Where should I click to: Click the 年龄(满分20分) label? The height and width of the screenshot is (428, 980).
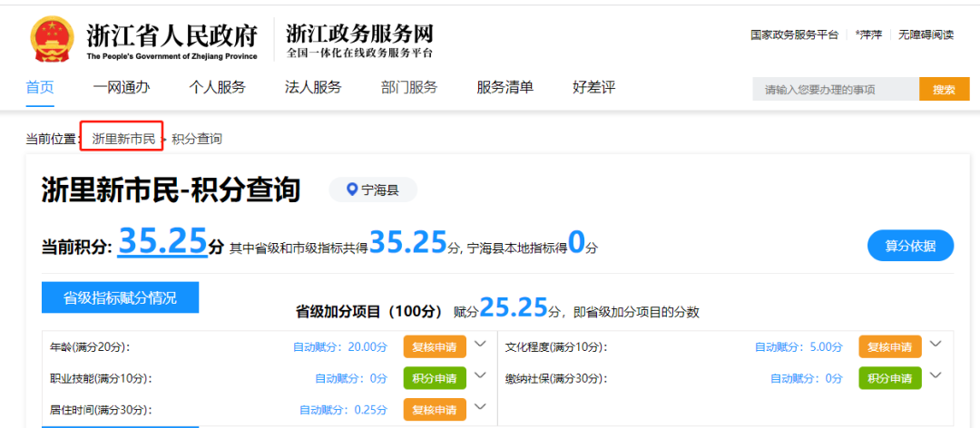point(91,346)
